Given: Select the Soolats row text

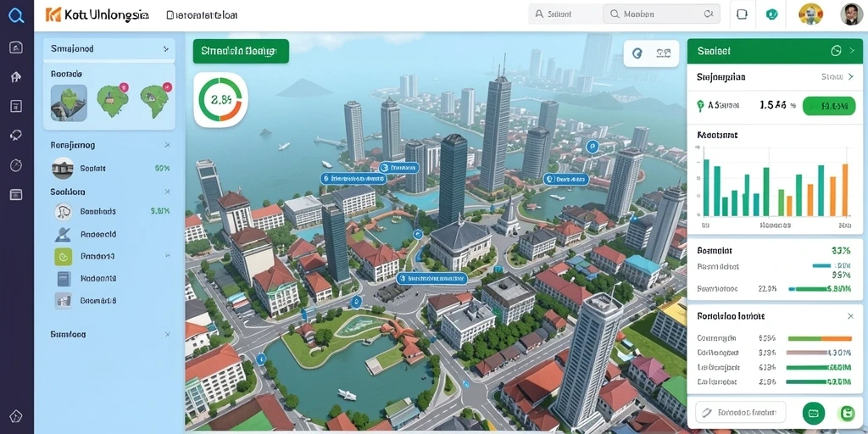Looking at the screenshot, I should [x=93, y=169].
